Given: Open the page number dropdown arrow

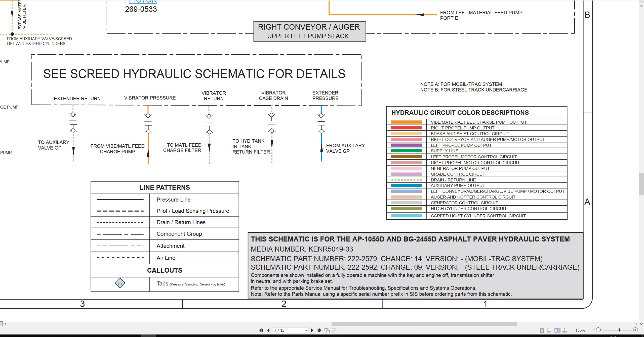Looking at the screenshot, I should click(306, 330).
